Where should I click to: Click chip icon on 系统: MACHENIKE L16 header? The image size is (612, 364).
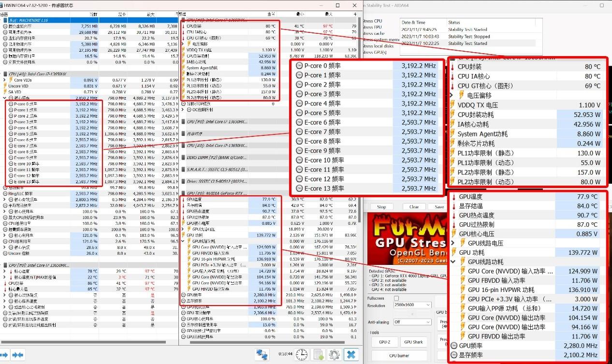(5, 20)
